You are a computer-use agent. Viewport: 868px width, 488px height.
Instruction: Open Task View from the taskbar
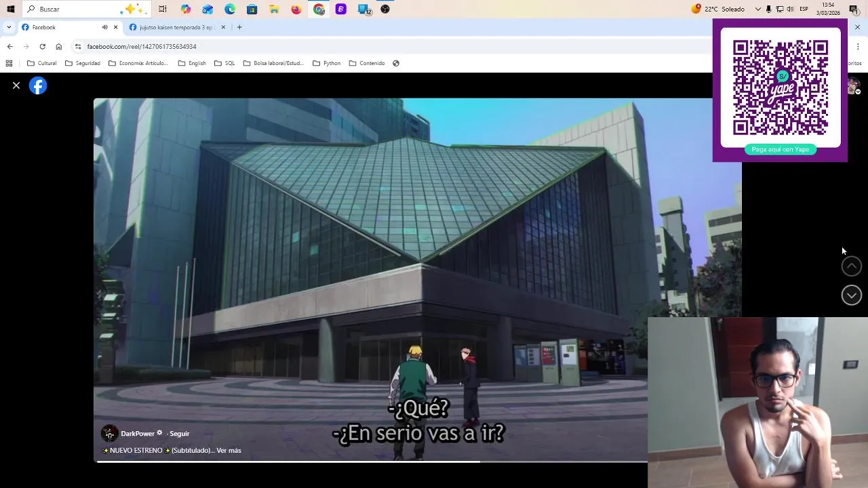(163, 9)
